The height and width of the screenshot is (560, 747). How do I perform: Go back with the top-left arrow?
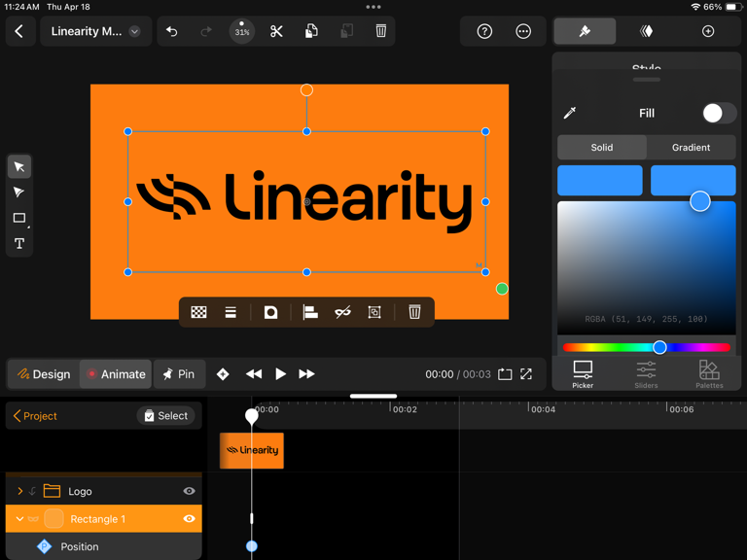[x=19, y=31]
